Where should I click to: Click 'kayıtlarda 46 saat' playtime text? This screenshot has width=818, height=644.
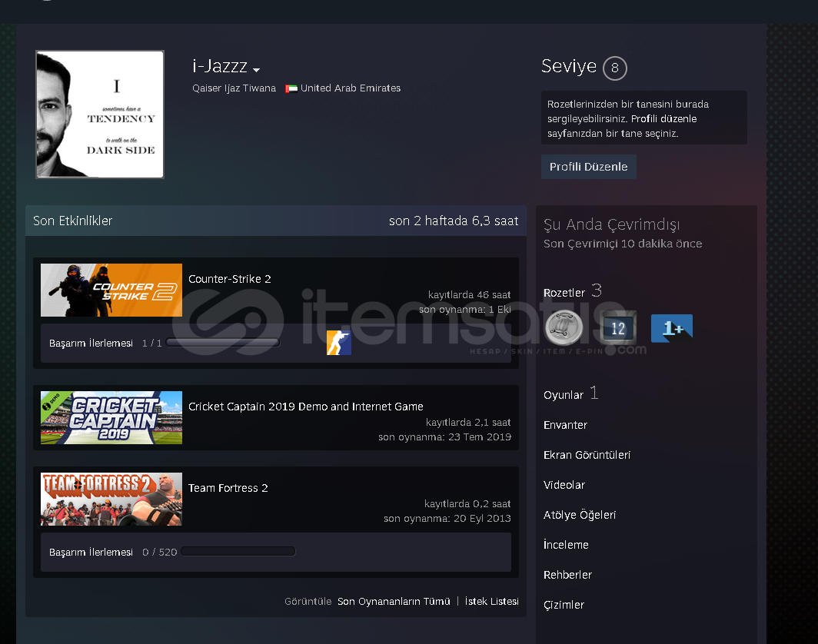point(469,294)
